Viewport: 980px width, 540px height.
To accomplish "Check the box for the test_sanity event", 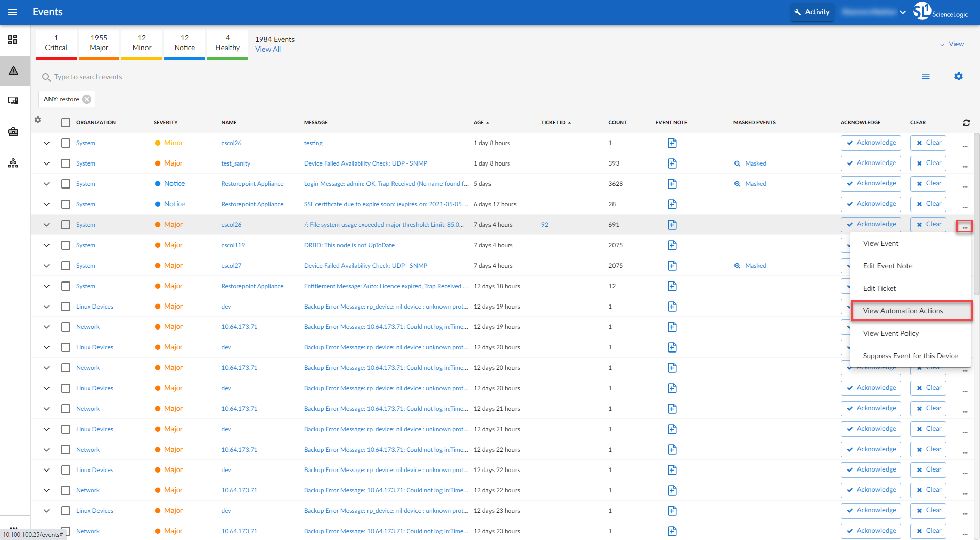I will click(66, 163).
